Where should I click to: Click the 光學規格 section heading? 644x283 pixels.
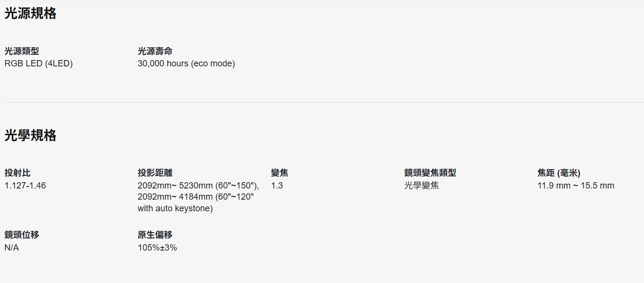pos(30,136)
